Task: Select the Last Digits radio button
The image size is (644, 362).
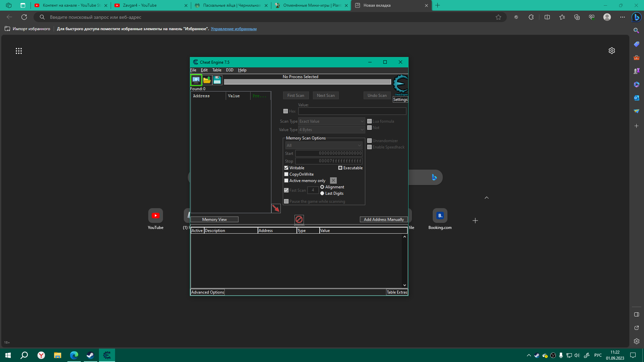Action: tap(322, 193)
